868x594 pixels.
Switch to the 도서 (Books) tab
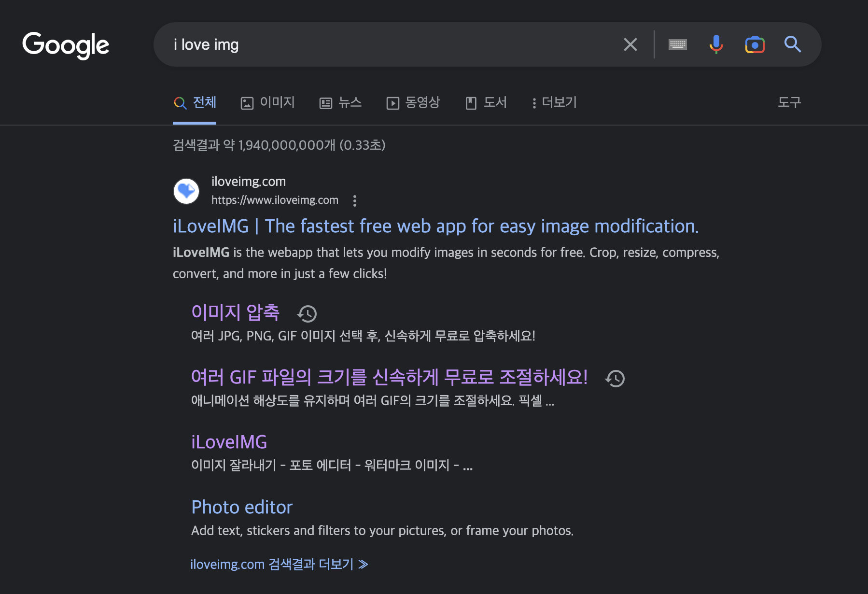(486, 102)
